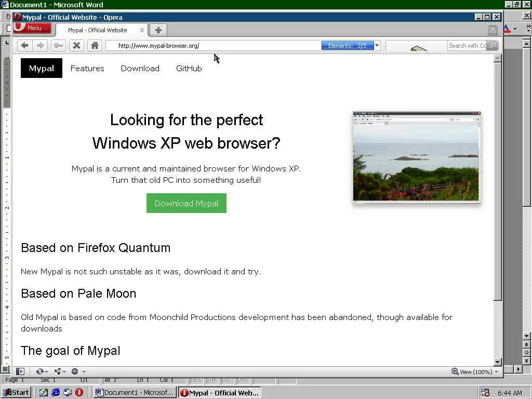The height and width of the screenshot is (399, 532).
Task: Click the Windows Start button
Action: pyautogui.click(x=16, y=393)
